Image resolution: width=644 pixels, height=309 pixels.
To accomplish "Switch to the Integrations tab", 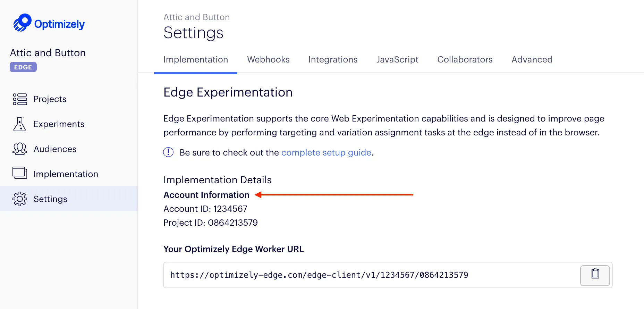I will [x=333, y=59].
